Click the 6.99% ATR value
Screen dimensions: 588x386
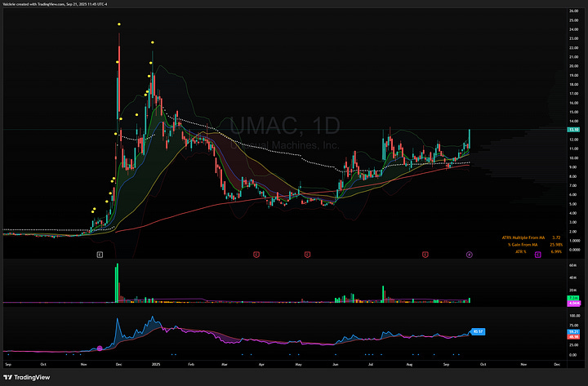pyautogui.click(x=556, y=251)
